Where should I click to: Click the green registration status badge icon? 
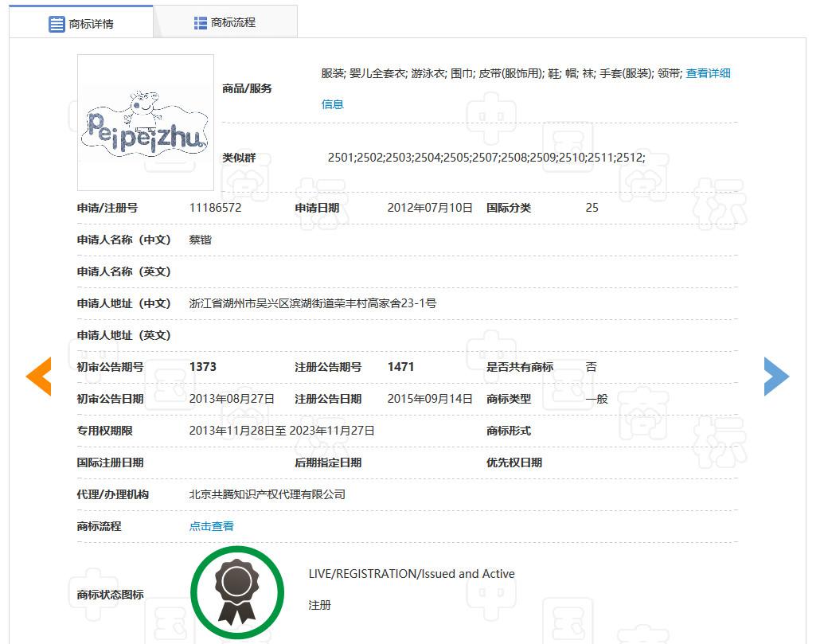click(237, 592)
